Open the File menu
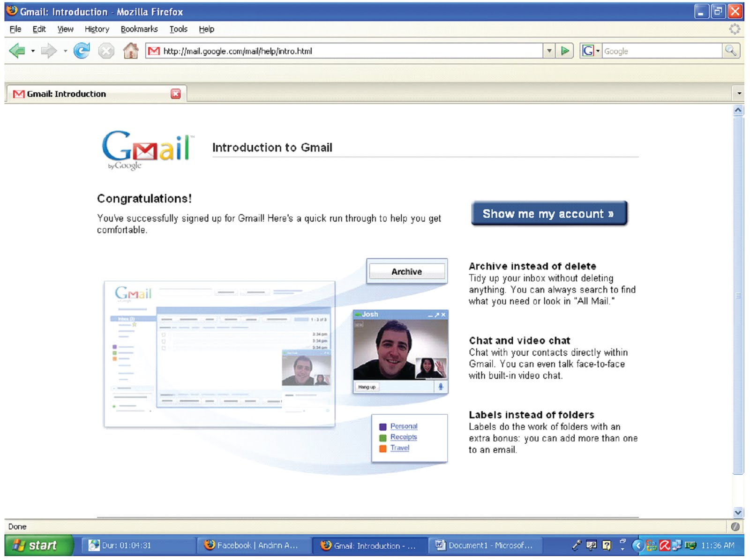The image size is (750, 560). tap(15, 29)
